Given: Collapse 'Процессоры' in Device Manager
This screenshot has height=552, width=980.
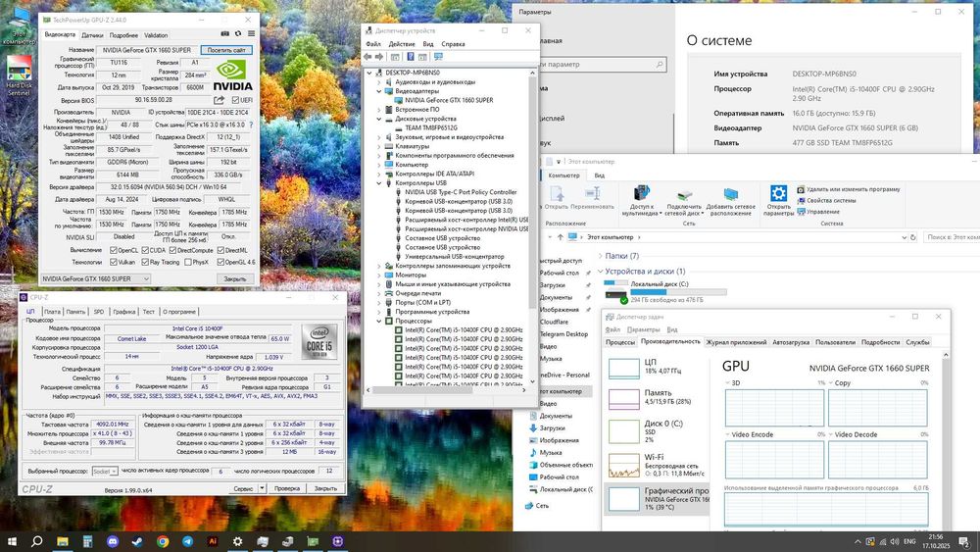Looking at the screenshot, I should [x=379, y=321].
